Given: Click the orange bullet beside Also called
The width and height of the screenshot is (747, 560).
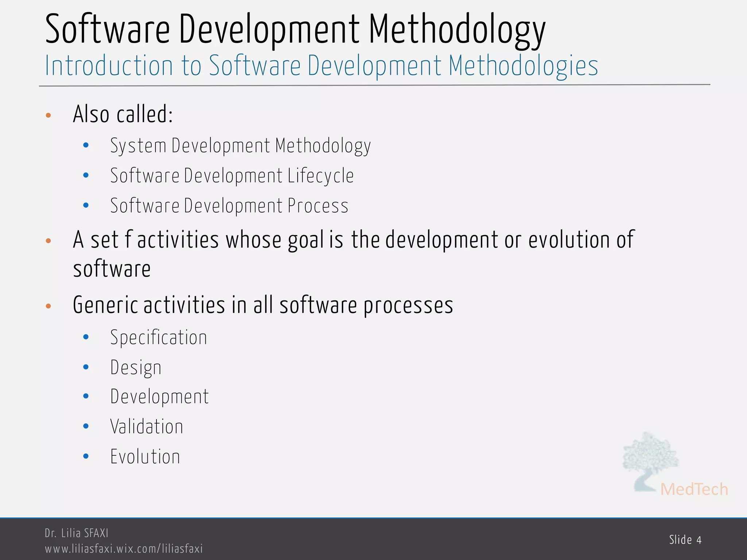Looking at the screenshot, I should [48, 116].
